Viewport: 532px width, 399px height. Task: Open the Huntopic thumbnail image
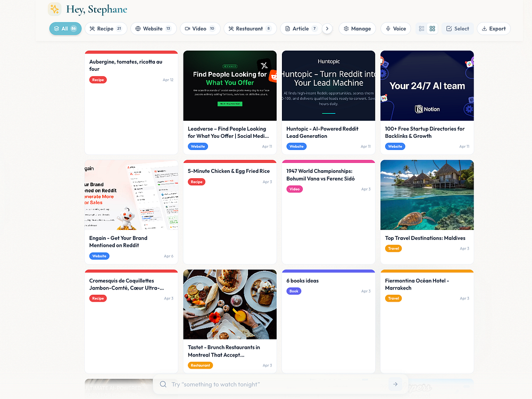pos(328,86)
